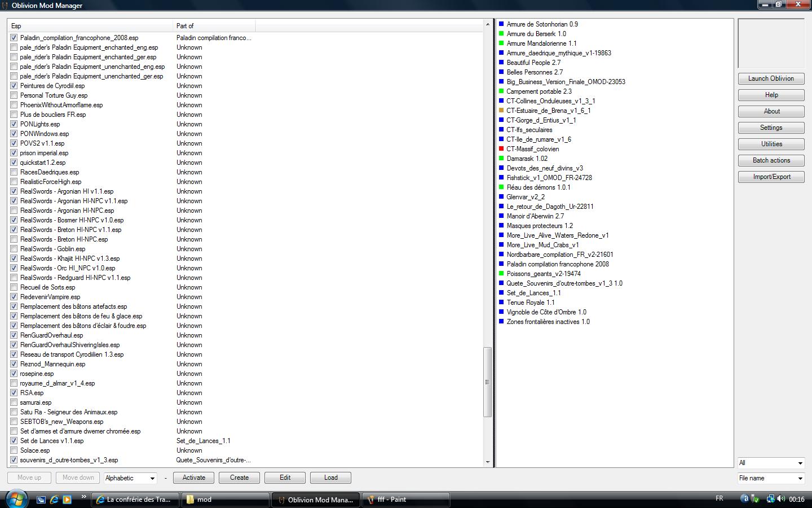This screenshot has width=812, height=508.
Task: Click the orange square beside CT-Estuaire_de_Brena_v1_6_1
Action: tap(501, 111)
